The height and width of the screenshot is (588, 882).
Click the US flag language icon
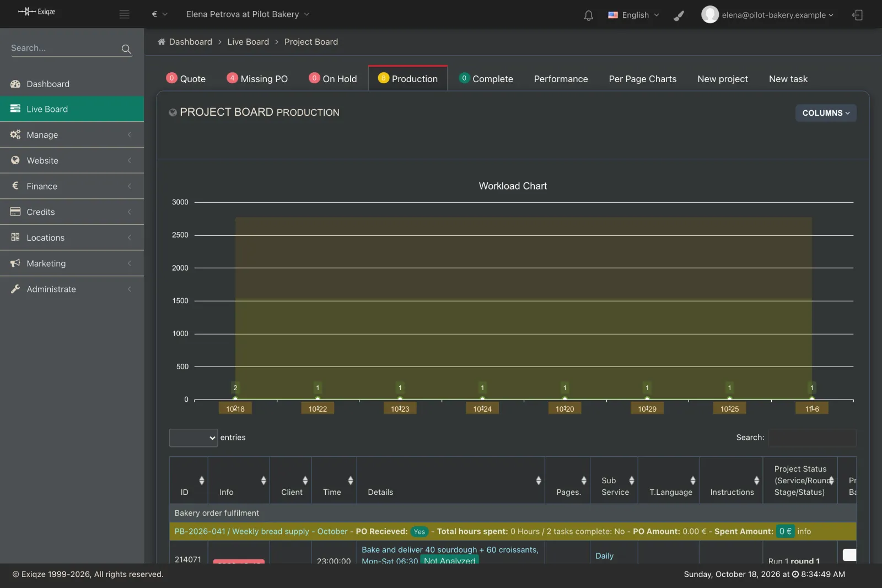pyautogui.click(x=613, y=15)
